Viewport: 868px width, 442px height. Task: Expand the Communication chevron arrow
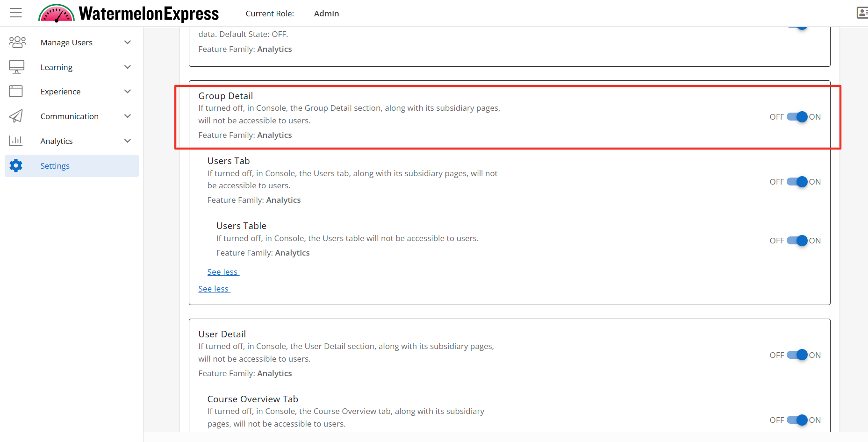[127, 116]
